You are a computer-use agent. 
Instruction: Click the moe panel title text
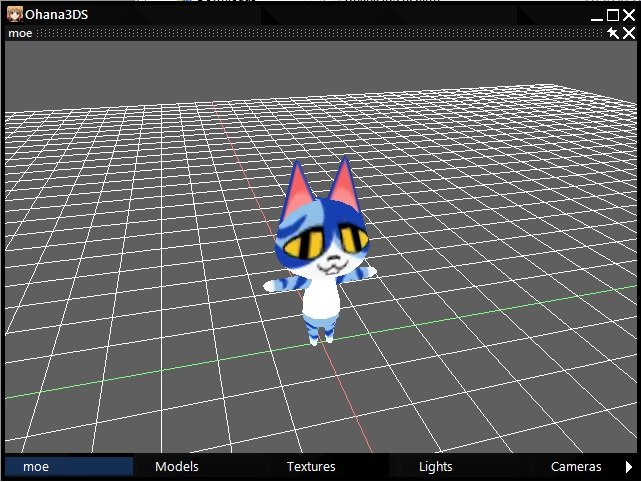[x=20, y=33]
